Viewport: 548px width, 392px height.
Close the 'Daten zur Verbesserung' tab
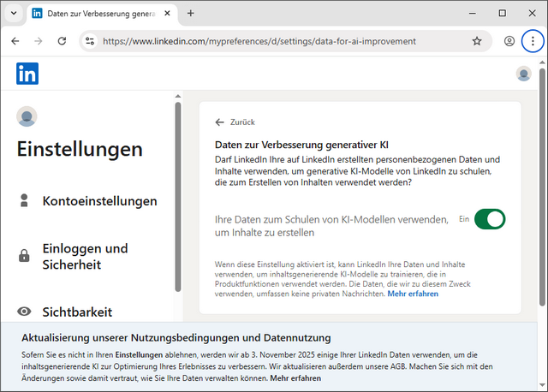point(168,14)
